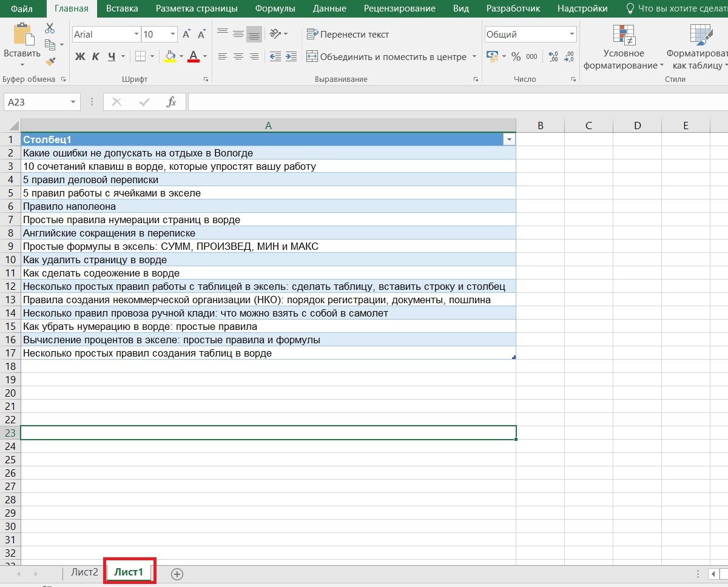Switch to the Формулы ribbon tab
Image resolution: width=728 pixels, height=587 pixels.
275,8
